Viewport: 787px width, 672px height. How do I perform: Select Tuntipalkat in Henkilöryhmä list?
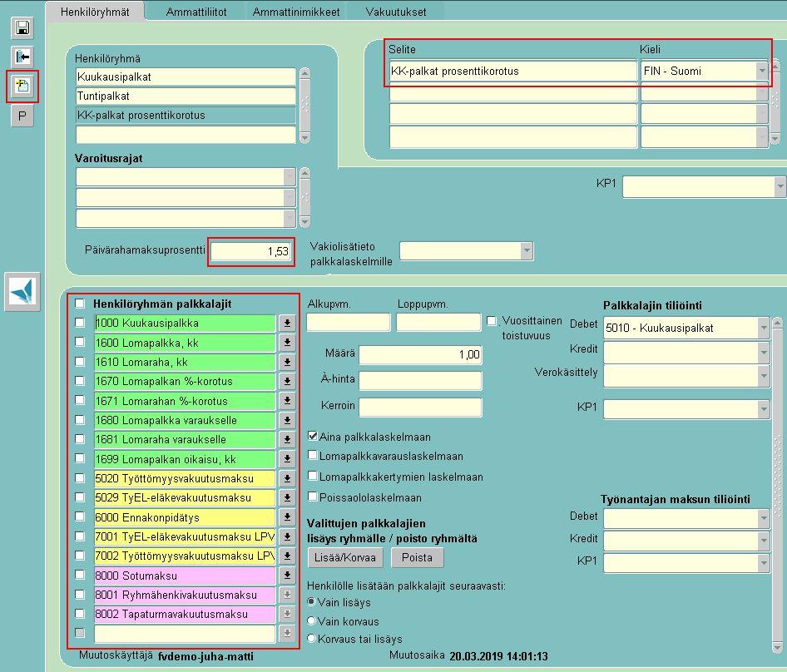[186, 96]
